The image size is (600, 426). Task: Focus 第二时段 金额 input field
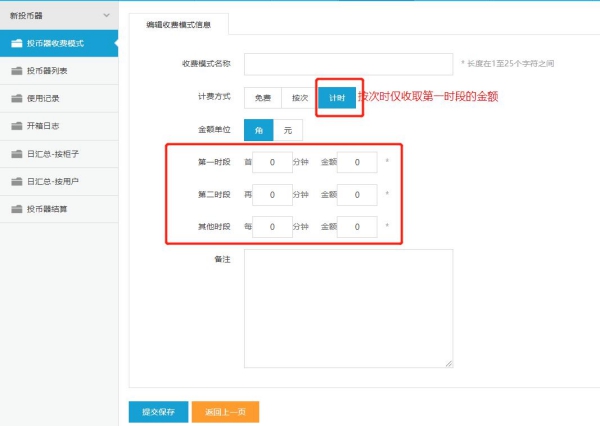pyautogui.click(x=357, y=195)
